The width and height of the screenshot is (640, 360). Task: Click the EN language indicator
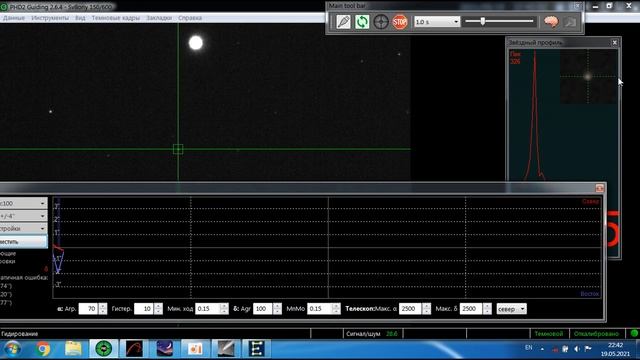tap(529, 348)
